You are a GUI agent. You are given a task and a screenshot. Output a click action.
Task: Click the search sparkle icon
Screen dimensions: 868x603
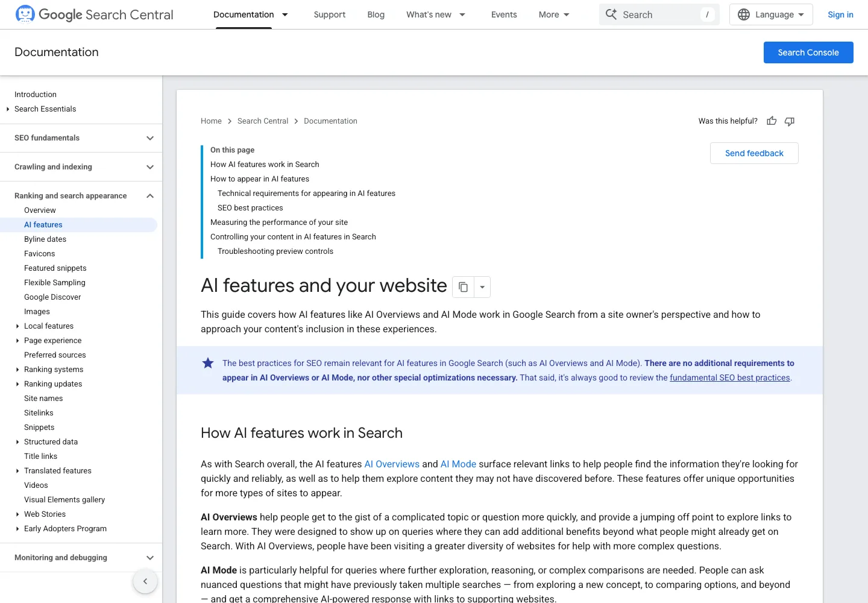611,14
